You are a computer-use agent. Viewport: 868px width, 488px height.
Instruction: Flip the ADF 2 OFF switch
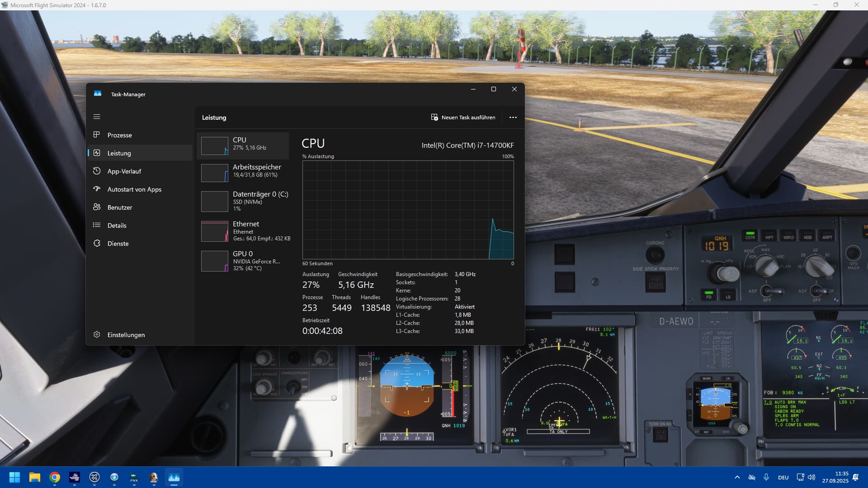822,291
